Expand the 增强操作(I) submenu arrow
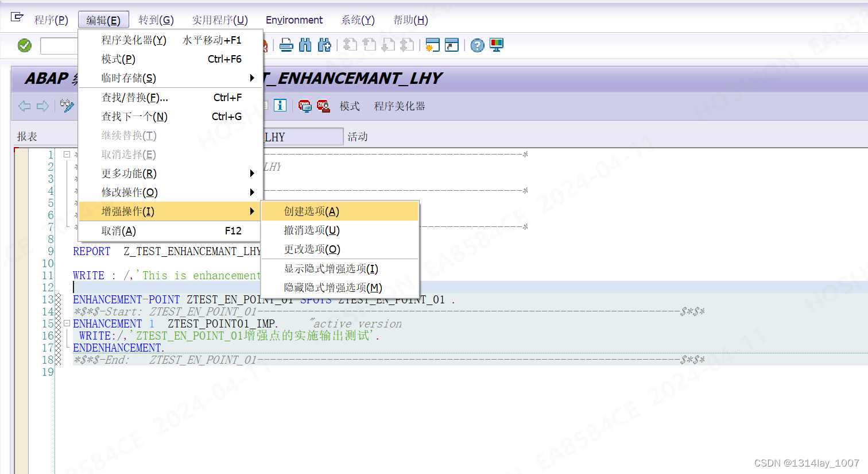The height and width of the screenshot is (474, 868). [252, 211]
